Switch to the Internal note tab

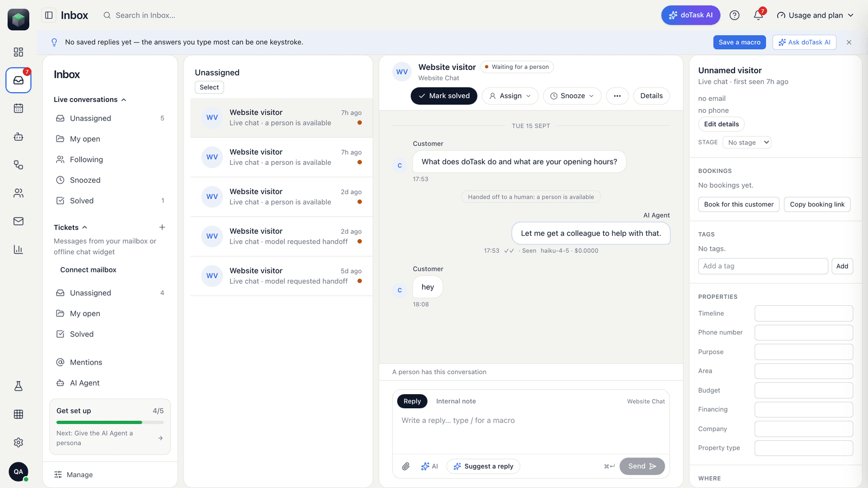(456, 401)
